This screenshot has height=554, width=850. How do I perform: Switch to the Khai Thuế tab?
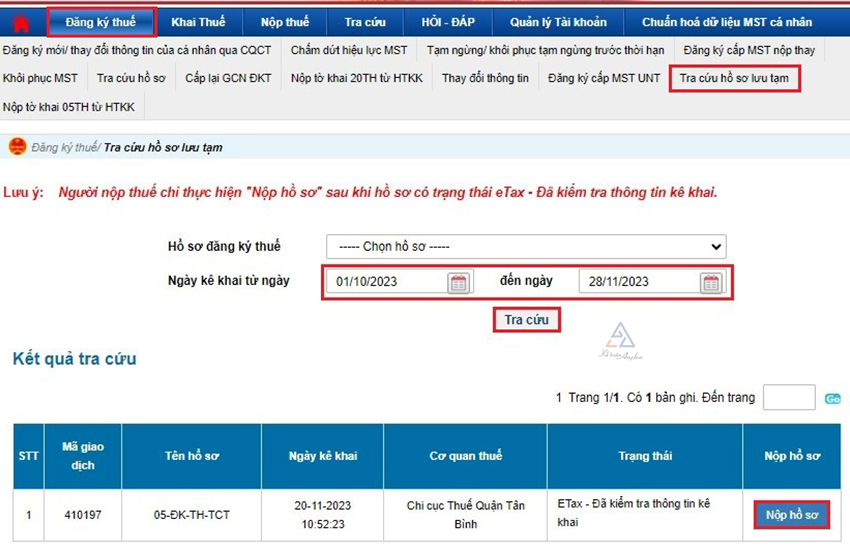pos(198,22)
